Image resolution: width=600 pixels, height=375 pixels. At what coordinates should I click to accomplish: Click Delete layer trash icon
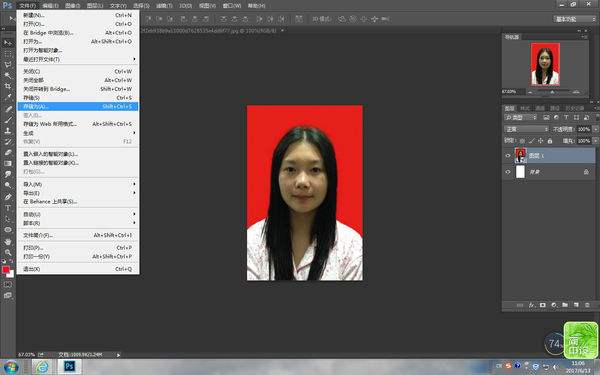click(587, 305)
